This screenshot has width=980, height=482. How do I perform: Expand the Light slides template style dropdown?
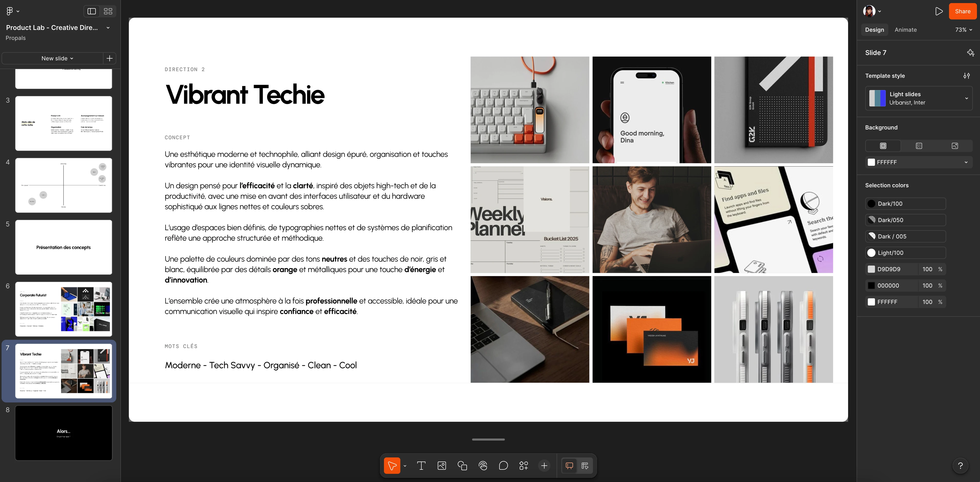pyautogui.click(x=919, y=98)
